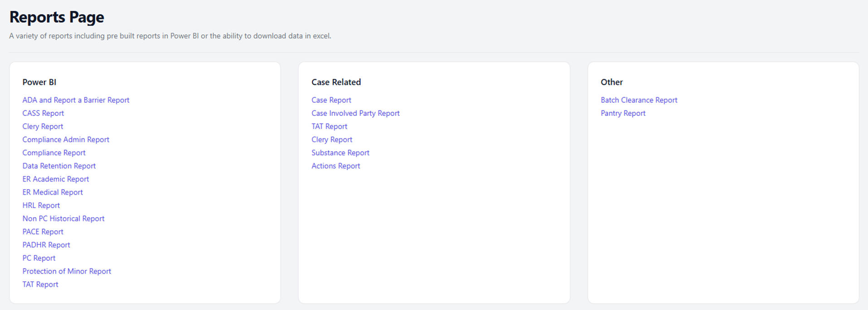Click the Power BI section heading
The width and height of the screenshot is (868, 310).
(x=39, y=82)
